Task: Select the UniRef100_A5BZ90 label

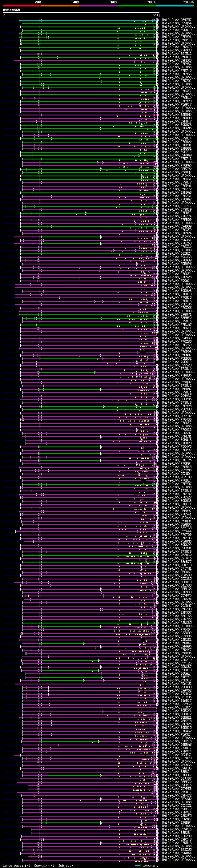Action: point(176,169)
